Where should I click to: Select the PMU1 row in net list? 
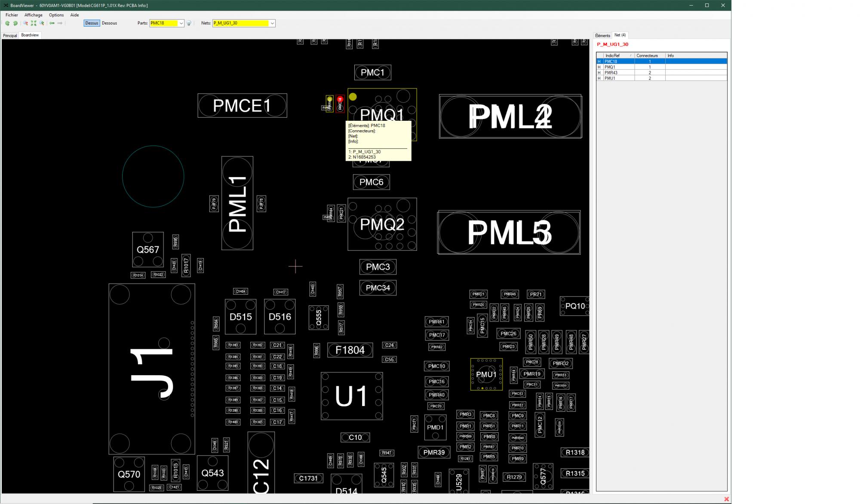coord(610,78)
